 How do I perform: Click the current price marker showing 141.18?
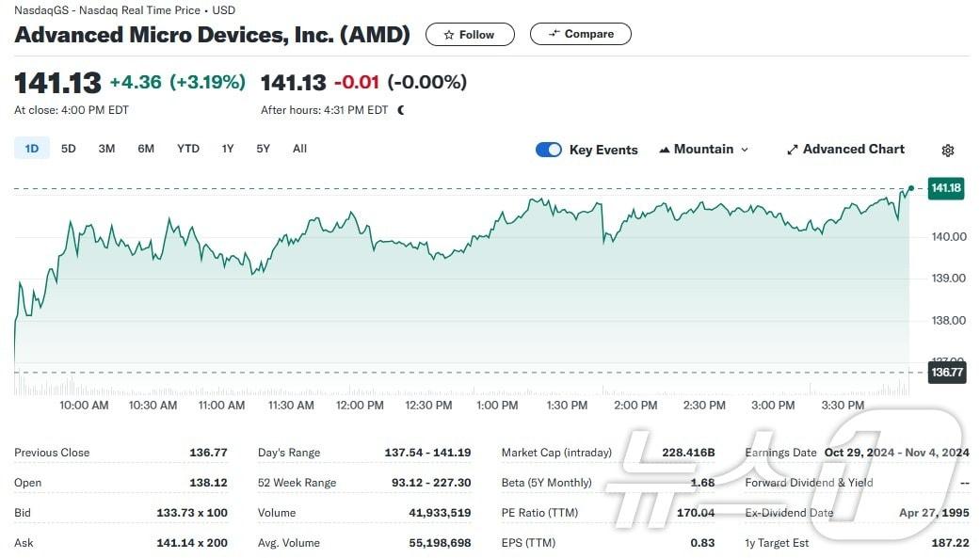tap(945, 188)
